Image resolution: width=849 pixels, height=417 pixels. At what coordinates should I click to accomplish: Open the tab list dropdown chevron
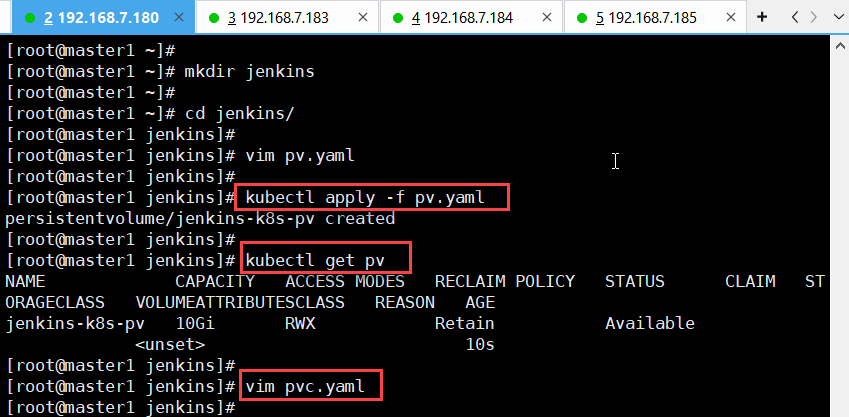click(838, 17)
